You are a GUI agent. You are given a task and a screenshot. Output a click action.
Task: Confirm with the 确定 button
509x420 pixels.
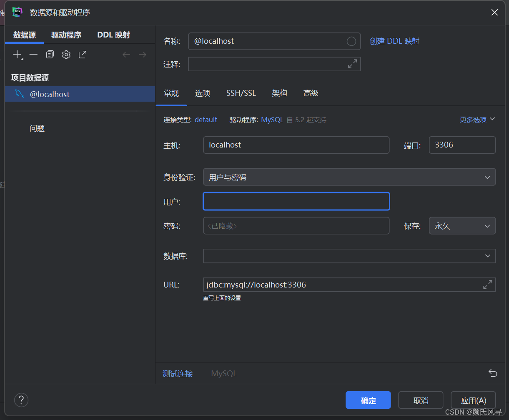pos(368,400)
